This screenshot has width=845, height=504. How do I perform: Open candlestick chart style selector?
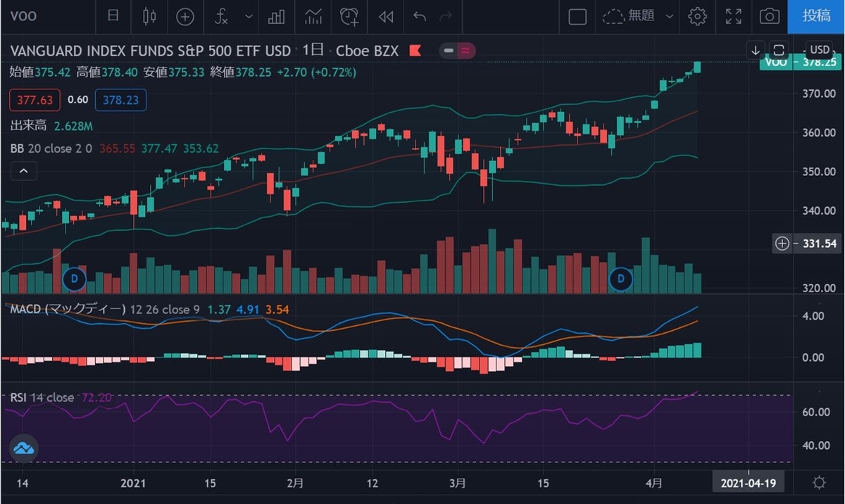tap(148, 16)
